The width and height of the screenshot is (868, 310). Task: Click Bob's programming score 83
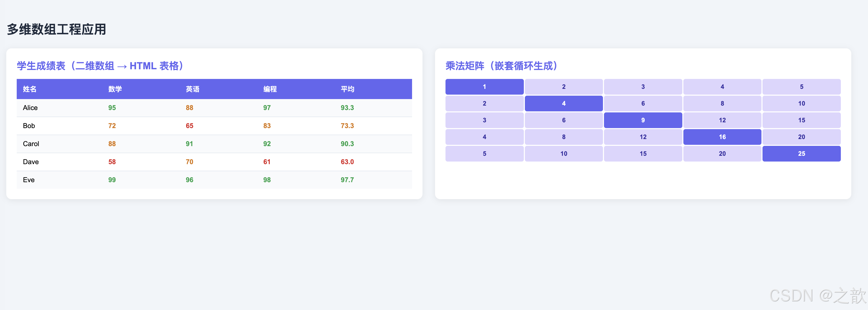[x=267, y=126]
